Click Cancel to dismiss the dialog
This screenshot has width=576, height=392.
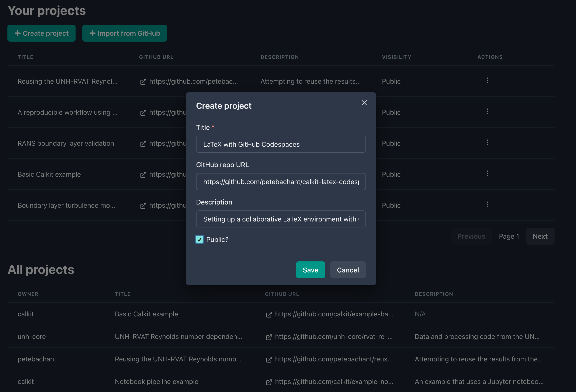tap(348, 269)
